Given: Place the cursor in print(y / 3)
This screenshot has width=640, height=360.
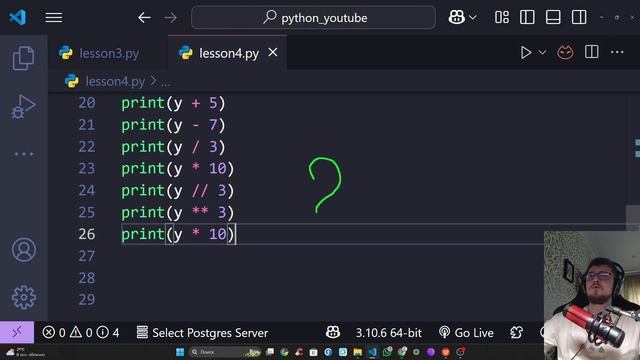Looking at the screenshot, I should [173, 147].
